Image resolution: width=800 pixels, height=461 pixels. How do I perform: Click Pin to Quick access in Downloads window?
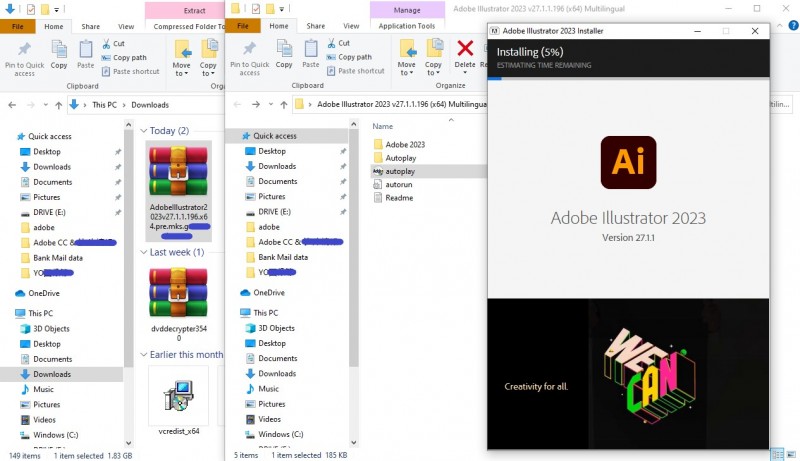click(x=24, y=59)
